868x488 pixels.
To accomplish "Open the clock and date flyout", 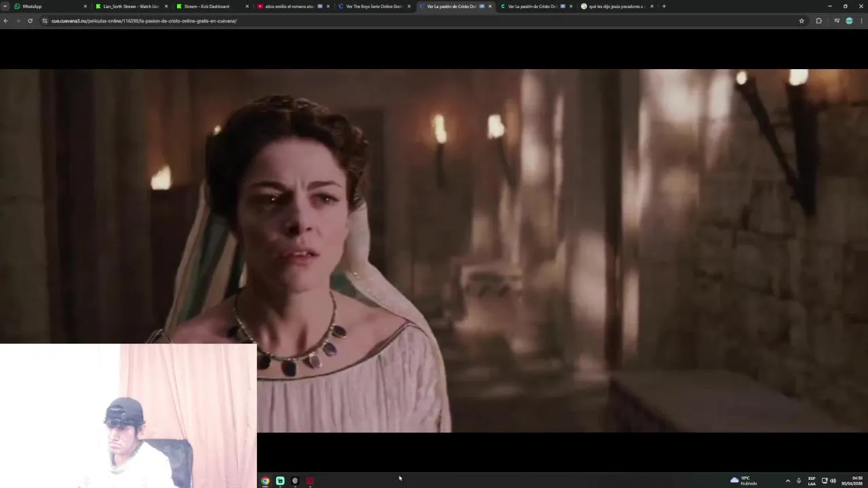I will [852, 481].
